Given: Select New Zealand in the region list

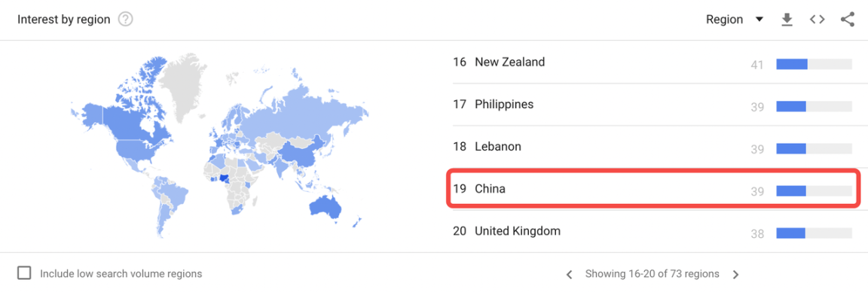Looking at the screenshot, I should tap(652, 62).
